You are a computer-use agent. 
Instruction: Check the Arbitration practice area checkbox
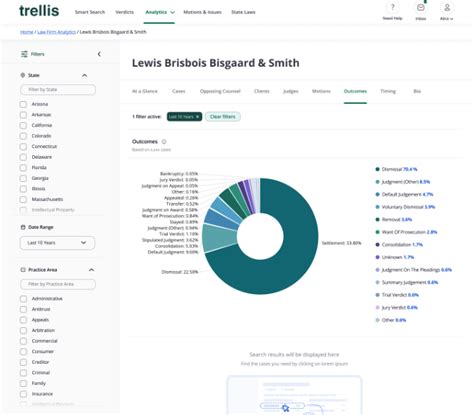click(23, 330)
